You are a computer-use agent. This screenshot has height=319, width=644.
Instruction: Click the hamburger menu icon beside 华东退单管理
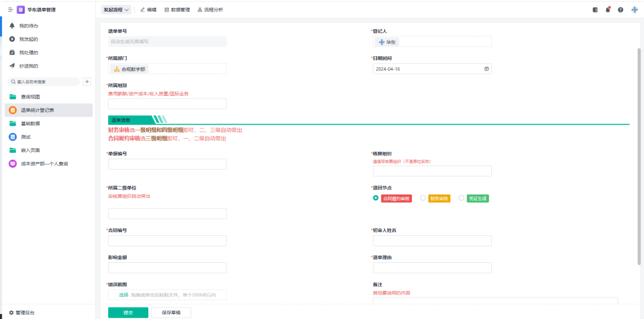tap(10, 10)
